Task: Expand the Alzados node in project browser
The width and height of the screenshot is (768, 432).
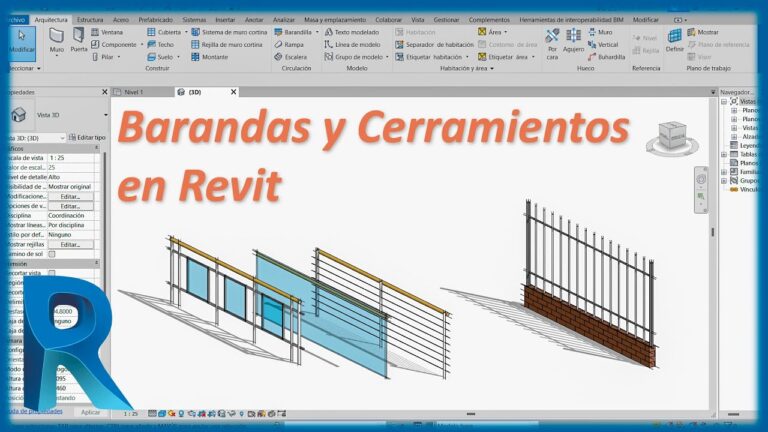Action: tap(734, 137)
